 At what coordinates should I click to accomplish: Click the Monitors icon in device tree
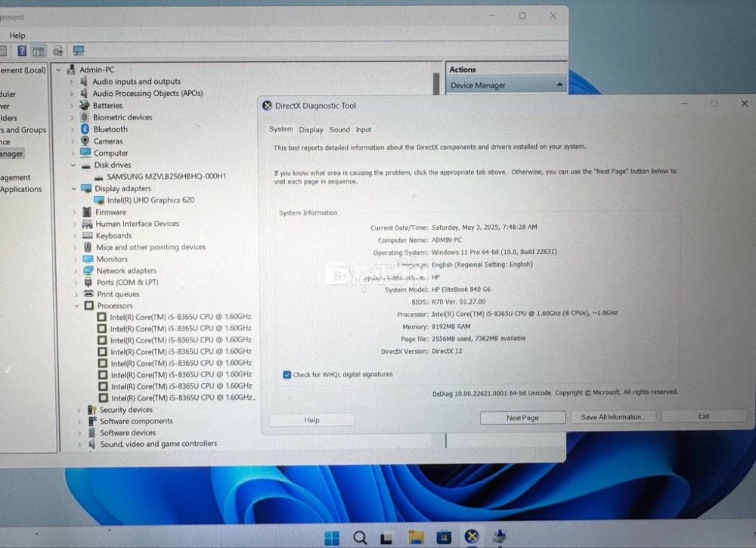point(88,259)
